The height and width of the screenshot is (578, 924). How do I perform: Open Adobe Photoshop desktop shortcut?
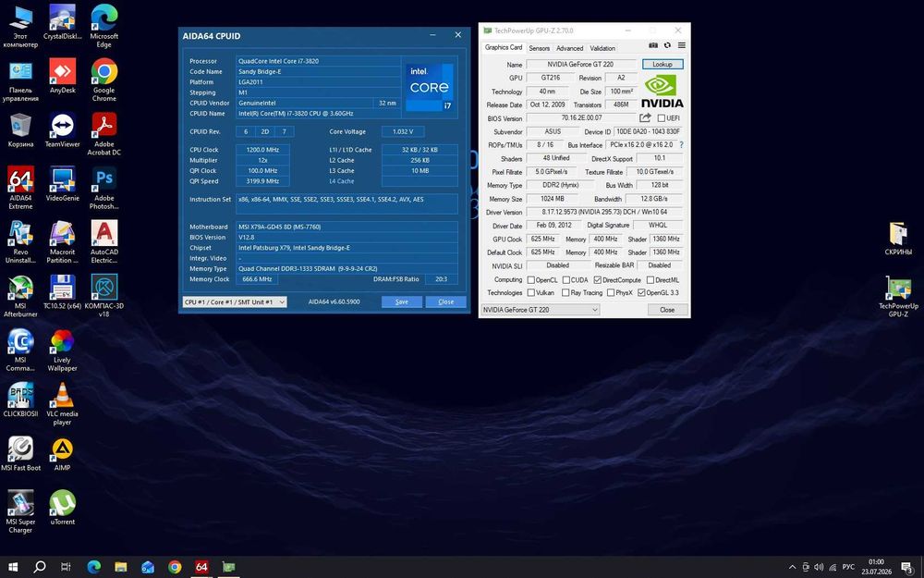pos(104,188)
